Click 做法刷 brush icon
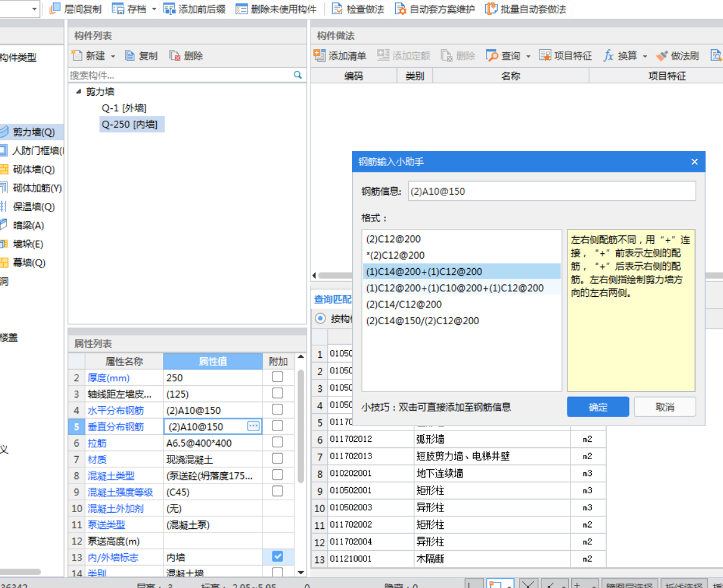The height and width of the screenshot is (588, 723). [x=662, y=56]
